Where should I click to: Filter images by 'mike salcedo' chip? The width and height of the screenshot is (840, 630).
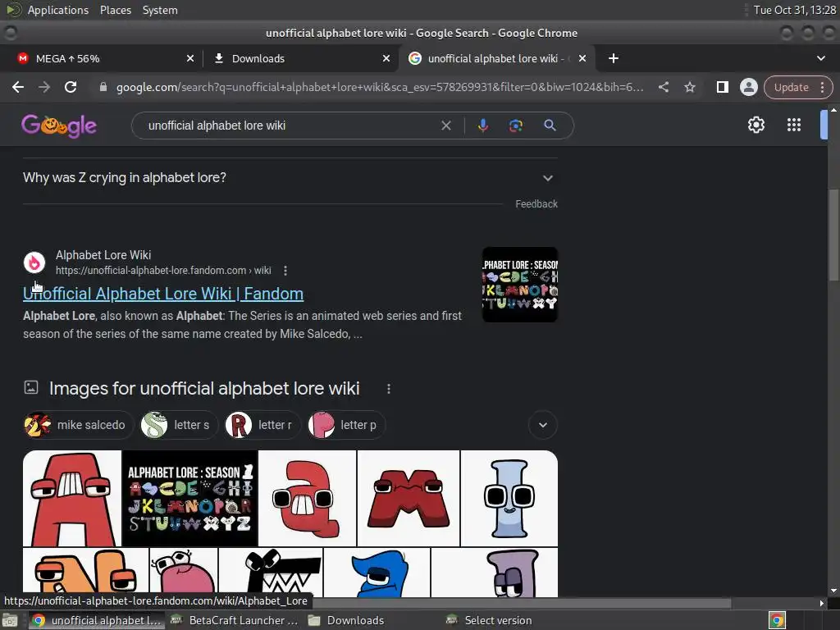pos(78,425)
